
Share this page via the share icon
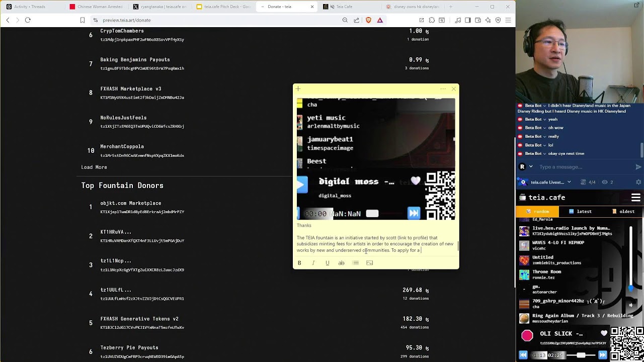point(356,20)
